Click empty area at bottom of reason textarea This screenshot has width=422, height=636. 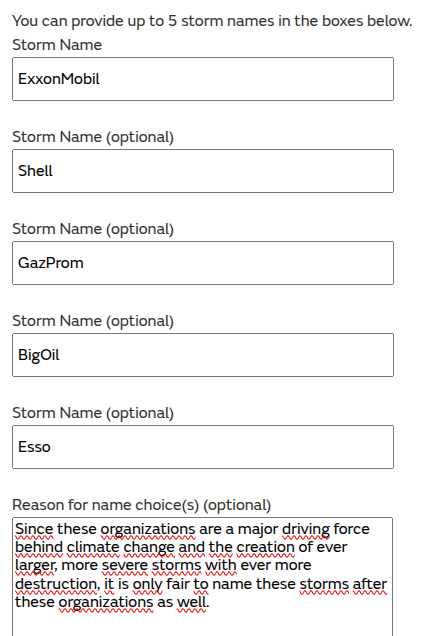tap(203, 625)
